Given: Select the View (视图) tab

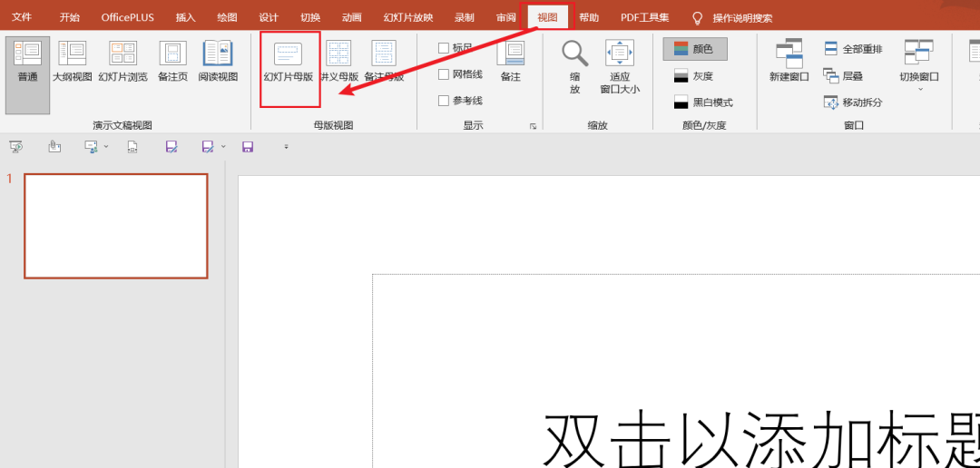Looking at the screenshot, I should point(547,17).
